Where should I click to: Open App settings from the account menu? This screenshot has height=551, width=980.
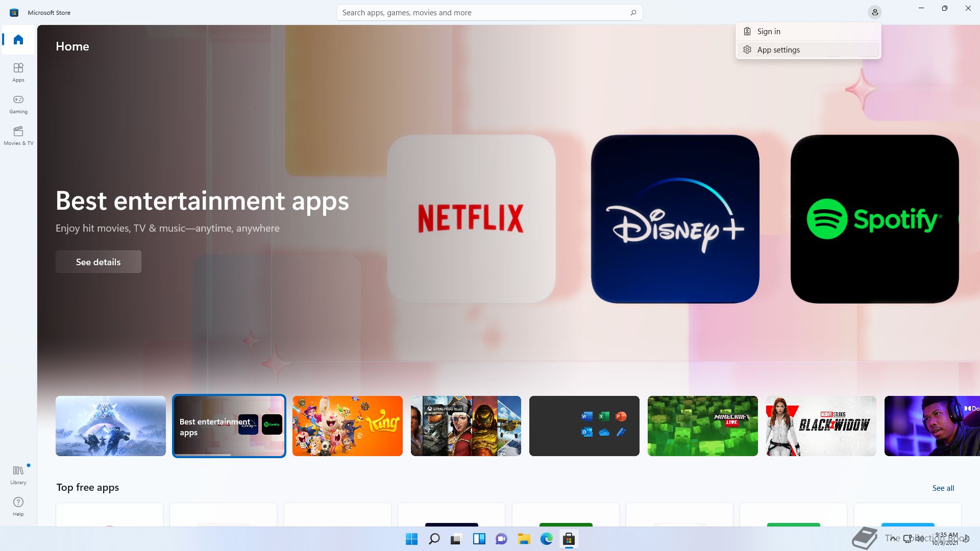coord(808,50)
